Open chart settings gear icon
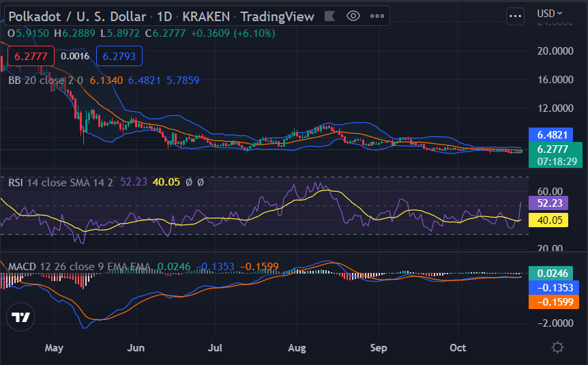 [557, 347]
